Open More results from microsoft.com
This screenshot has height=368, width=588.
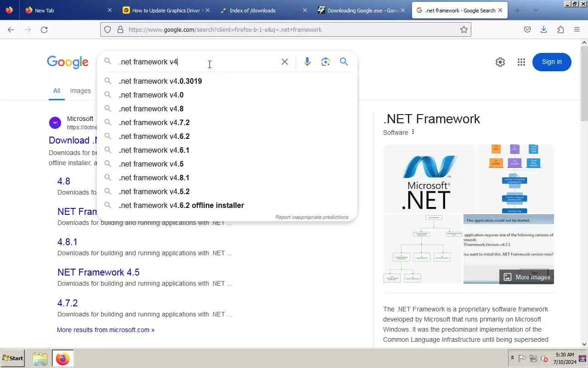tap(106, 330)
